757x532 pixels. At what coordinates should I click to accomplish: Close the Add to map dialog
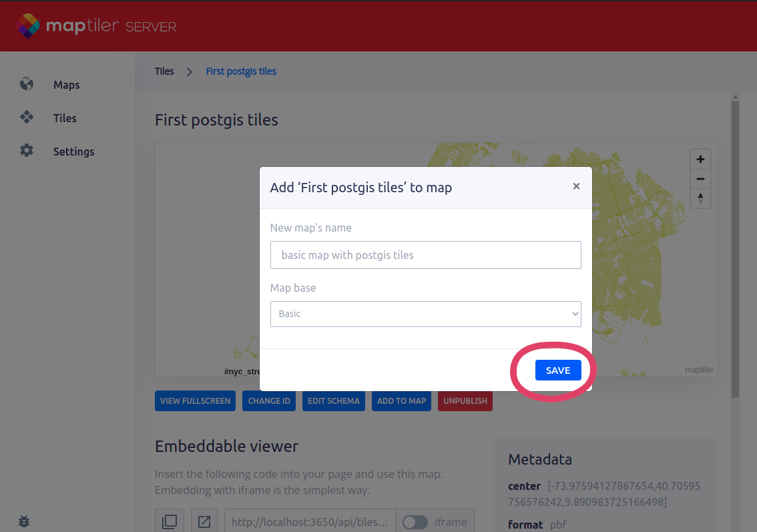click(576, 187)
